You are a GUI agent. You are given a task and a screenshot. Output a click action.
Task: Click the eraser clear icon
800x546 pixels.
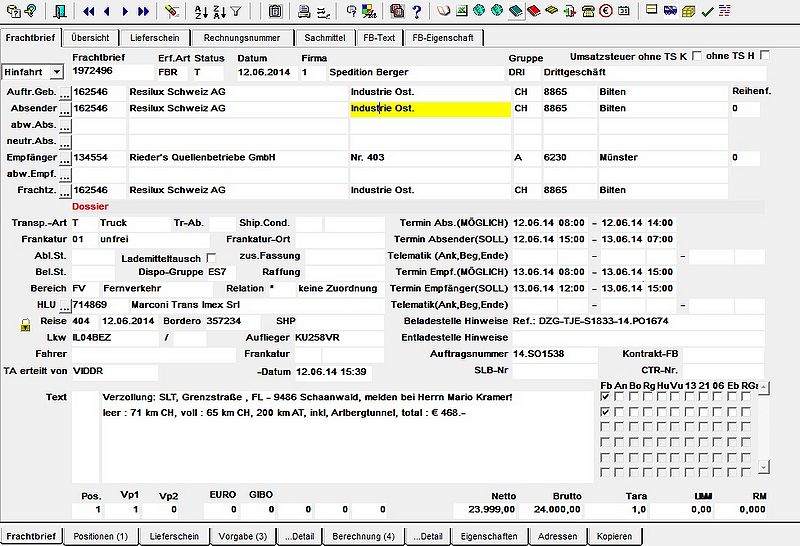click(x=172, y=11)
